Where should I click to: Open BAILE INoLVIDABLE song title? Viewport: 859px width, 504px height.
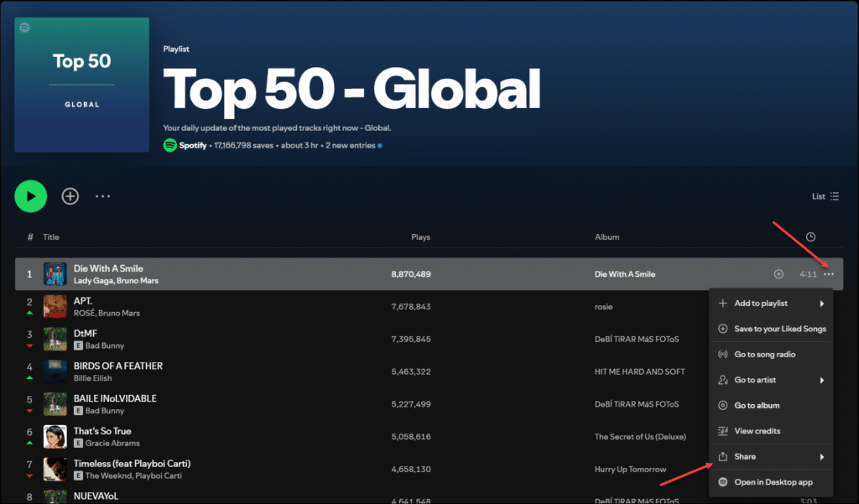click(115, 398)
